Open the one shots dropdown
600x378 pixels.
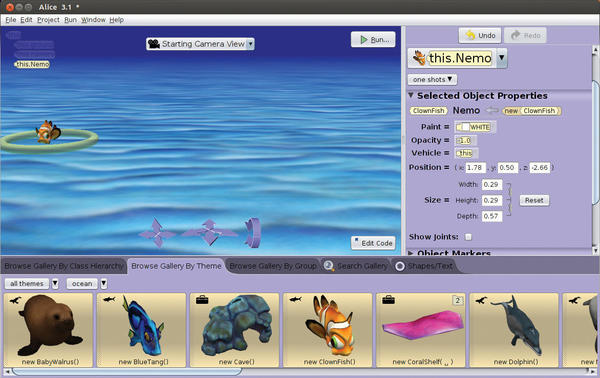tap(432, 79)
